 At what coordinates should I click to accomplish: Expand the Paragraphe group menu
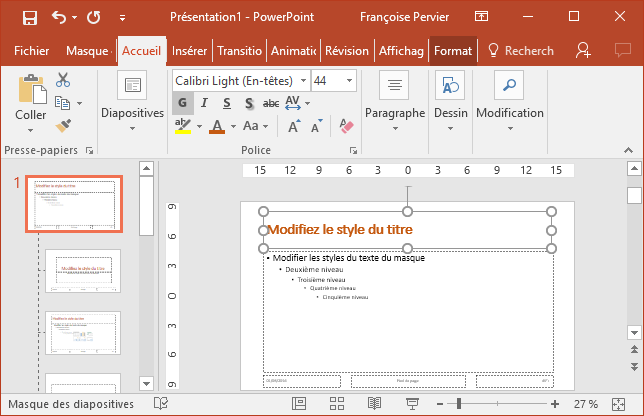point(395,113)
